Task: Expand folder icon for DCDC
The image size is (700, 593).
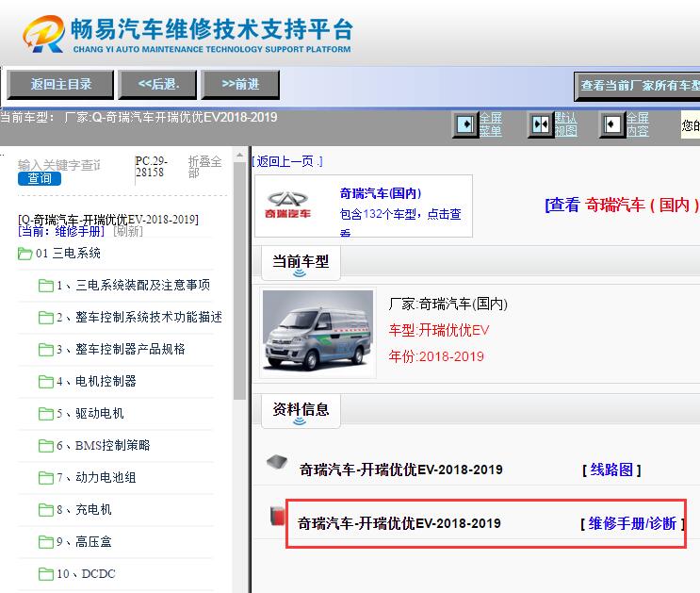Action: (x=45, y=574)
